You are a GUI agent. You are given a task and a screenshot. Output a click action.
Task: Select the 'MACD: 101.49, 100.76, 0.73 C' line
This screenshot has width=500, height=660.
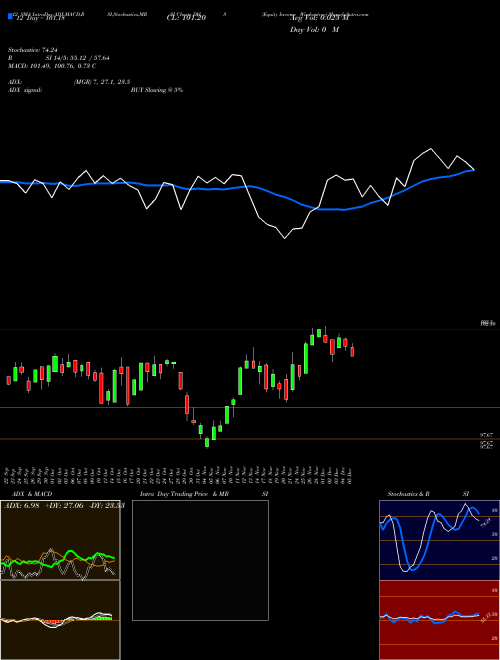52,66
